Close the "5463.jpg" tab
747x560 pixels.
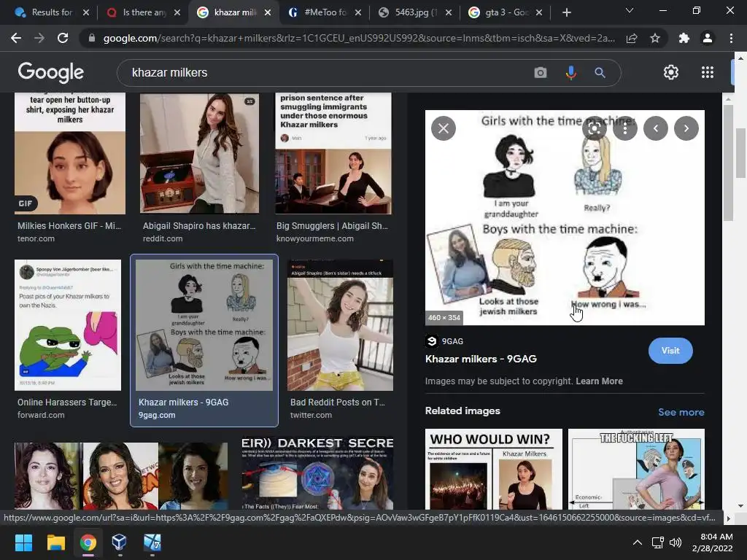pyautogui.click(x=449, y=12)
